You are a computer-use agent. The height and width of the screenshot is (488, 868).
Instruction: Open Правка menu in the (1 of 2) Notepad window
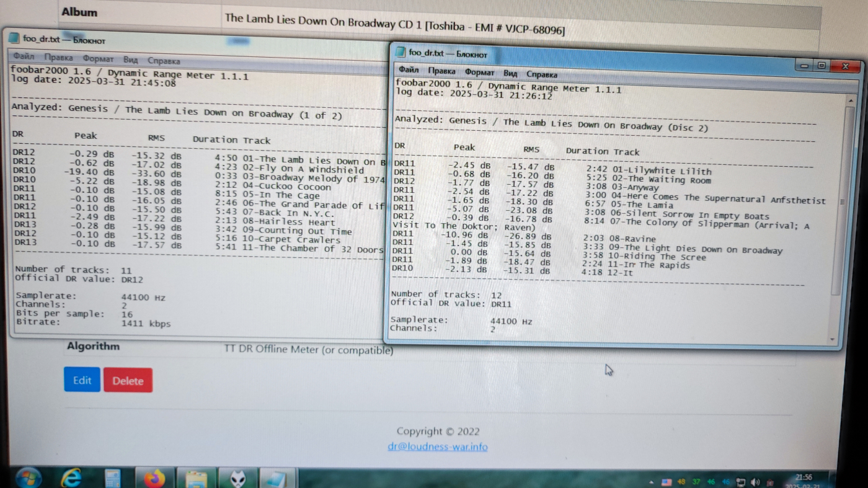tap(60, 58)
